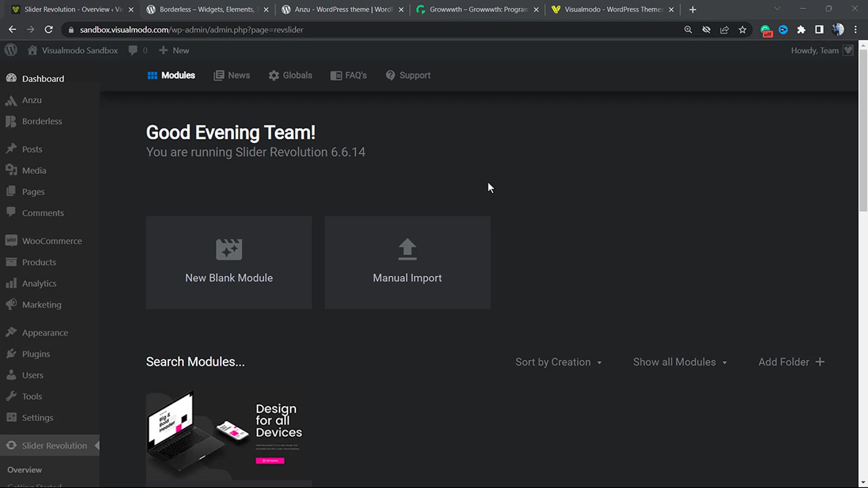
Task: Open the Globals settings tab
Action: coord(290,75)
